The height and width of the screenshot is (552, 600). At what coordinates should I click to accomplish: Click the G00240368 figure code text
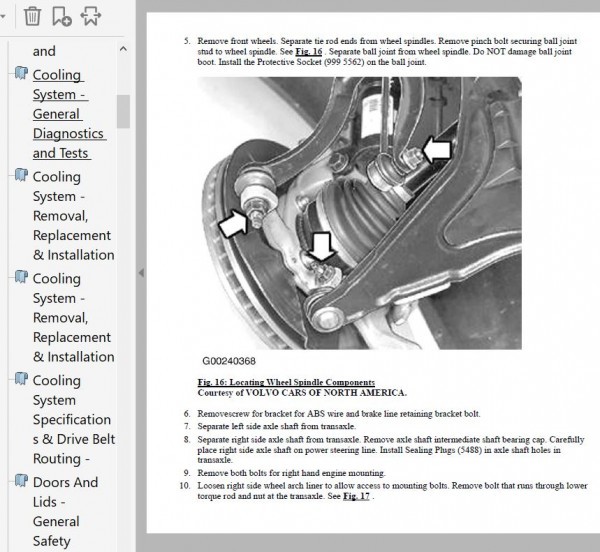(x=229, y=361)
